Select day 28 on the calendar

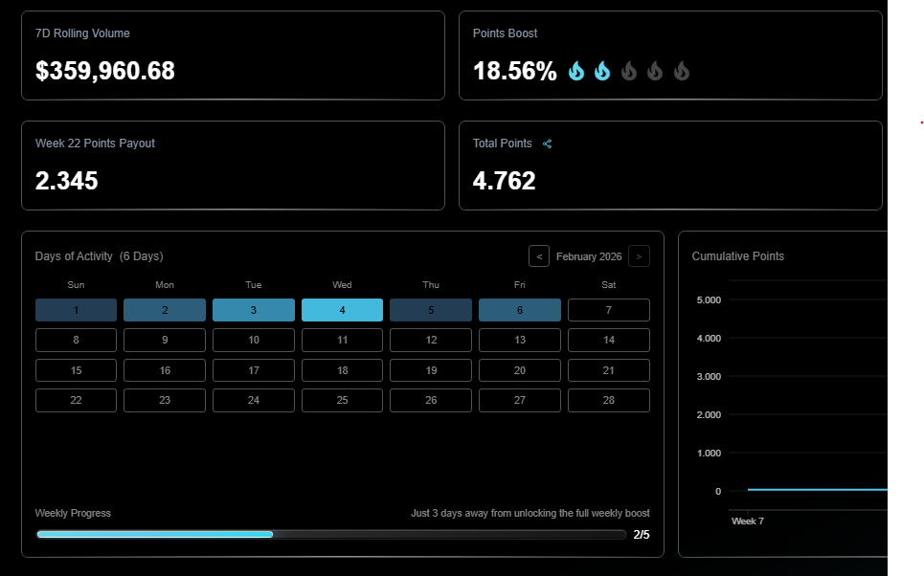click(608, 400)
